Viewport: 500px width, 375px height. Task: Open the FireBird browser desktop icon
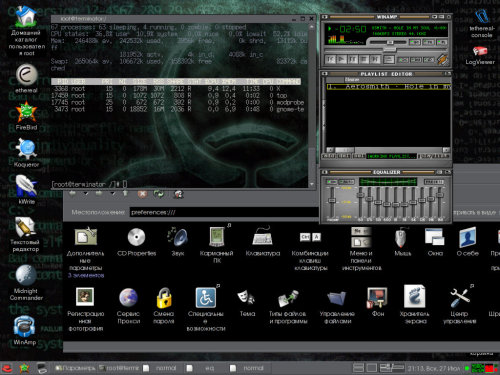coord(26,116)
